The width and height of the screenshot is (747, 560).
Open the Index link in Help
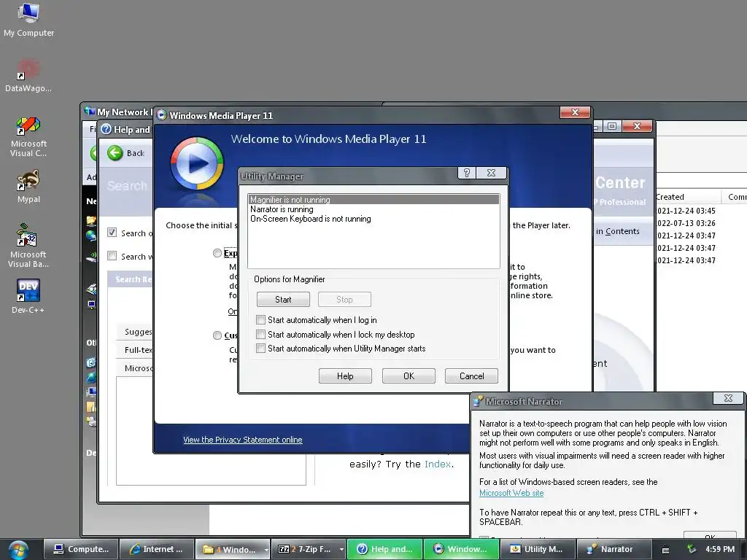pos(438,464)
